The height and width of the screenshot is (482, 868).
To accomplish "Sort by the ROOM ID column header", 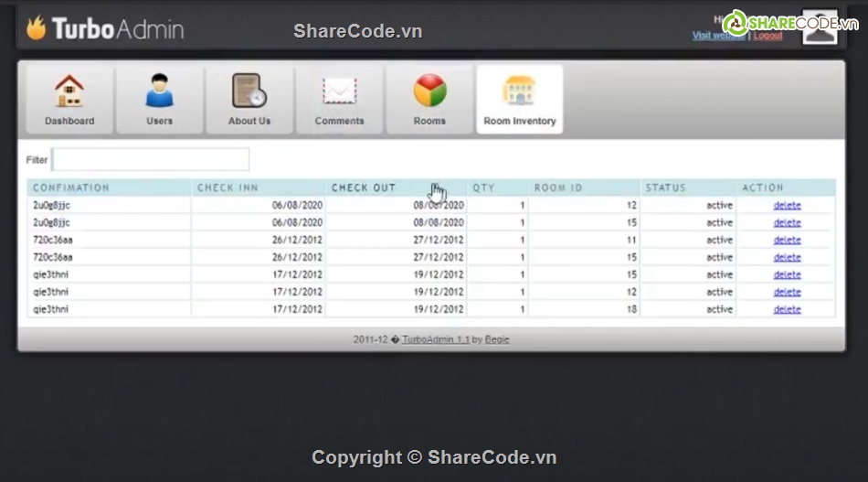I will 558,187.
